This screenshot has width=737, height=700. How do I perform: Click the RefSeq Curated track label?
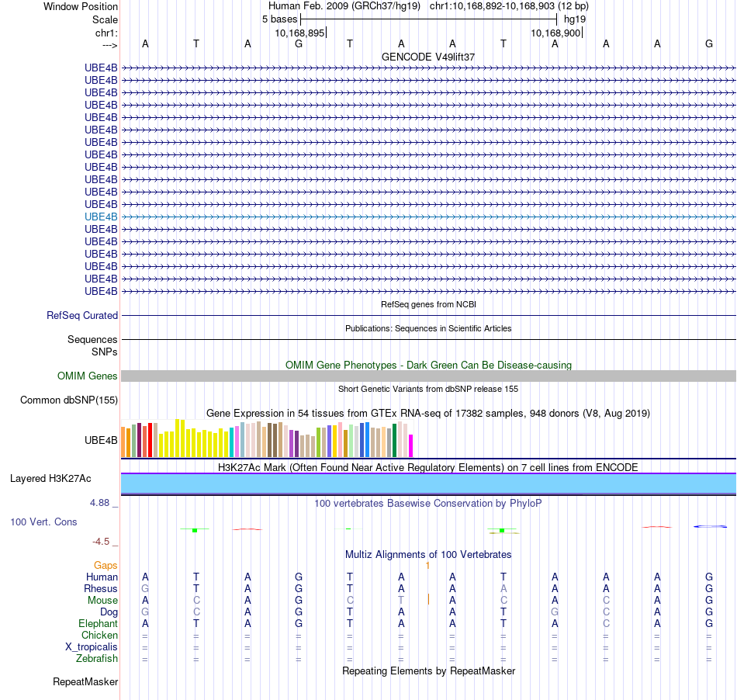click(82, 315)
